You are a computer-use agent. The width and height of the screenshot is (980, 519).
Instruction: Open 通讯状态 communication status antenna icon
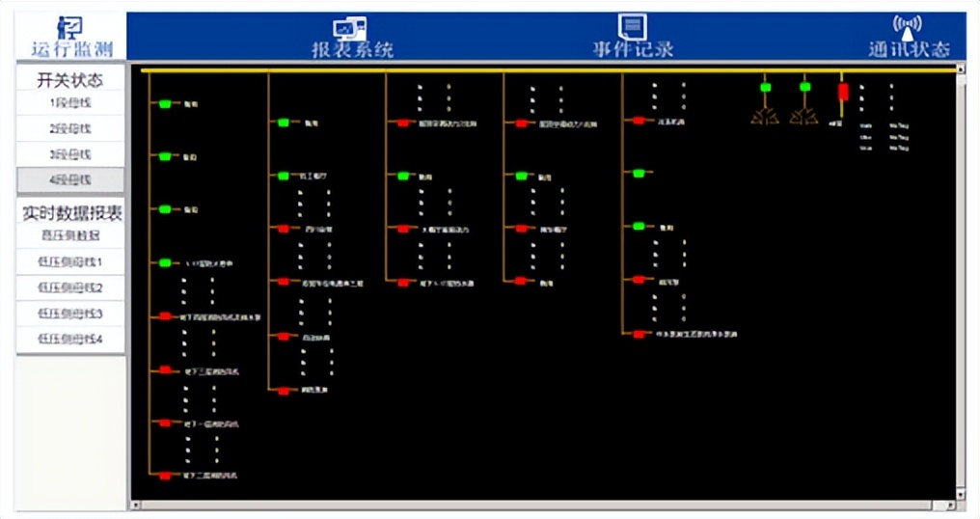[x=908, y=26]
